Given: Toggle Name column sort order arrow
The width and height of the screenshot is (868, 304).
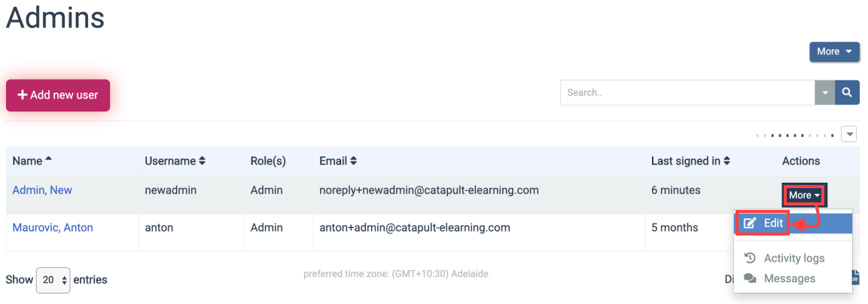Looking at the screenshot, I should 48,160.
